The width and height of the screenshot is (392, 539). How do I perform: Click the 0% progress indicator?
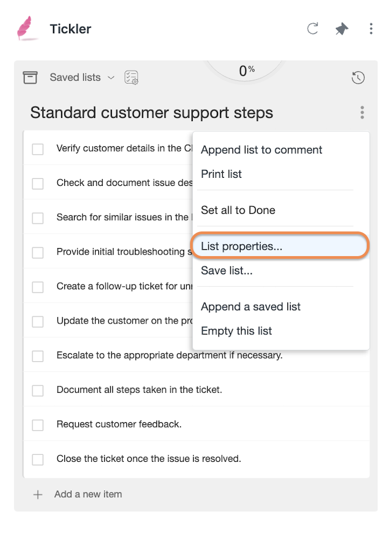247,71
